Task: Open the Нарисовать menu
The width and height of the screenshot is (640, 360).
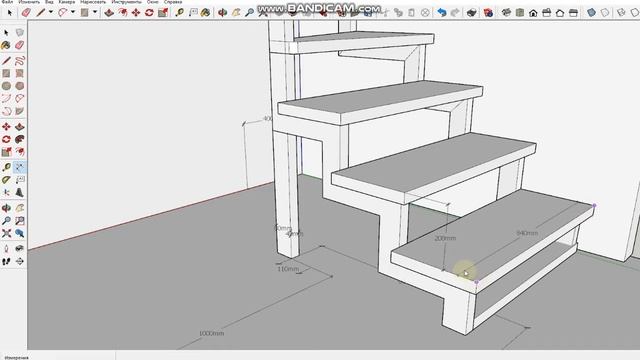Action: [x=93, y=2]
